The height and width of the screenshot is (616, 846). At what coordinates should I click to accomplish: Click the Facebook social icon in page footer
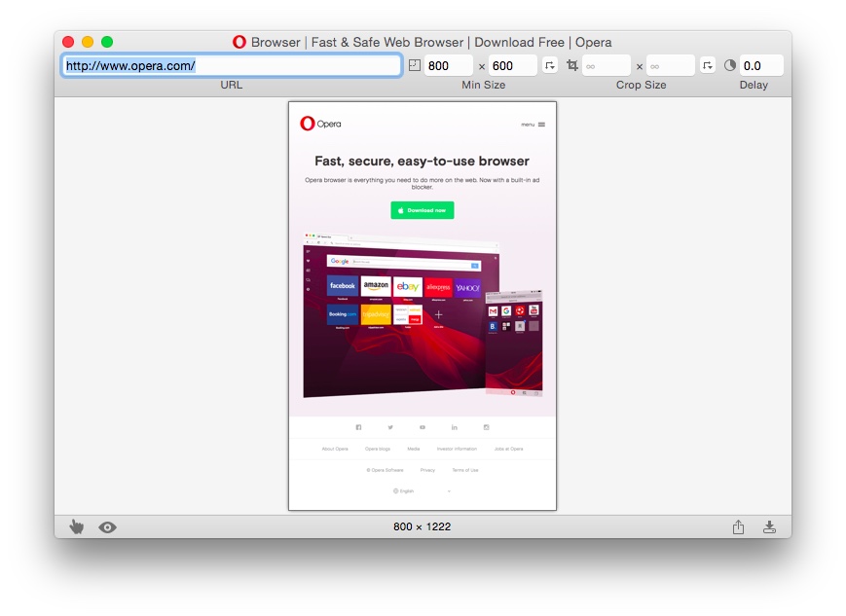point(358,427)
